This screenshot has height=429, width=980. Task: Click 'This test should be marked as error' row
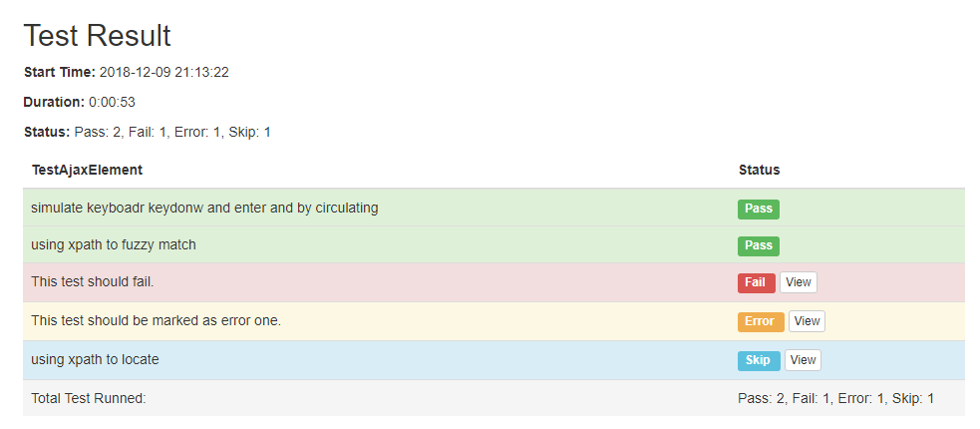[493, 321]
